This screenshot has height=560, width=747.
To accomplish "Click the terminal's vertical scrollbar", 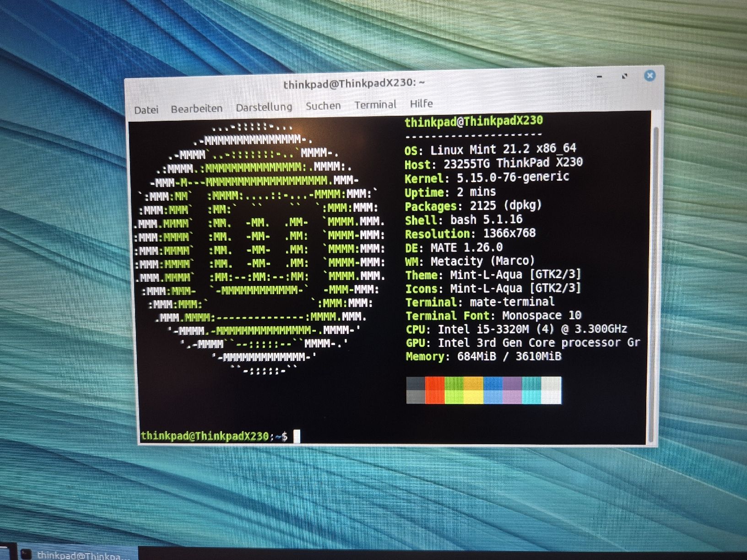I will pyautogui.click(x=654, y=284).
